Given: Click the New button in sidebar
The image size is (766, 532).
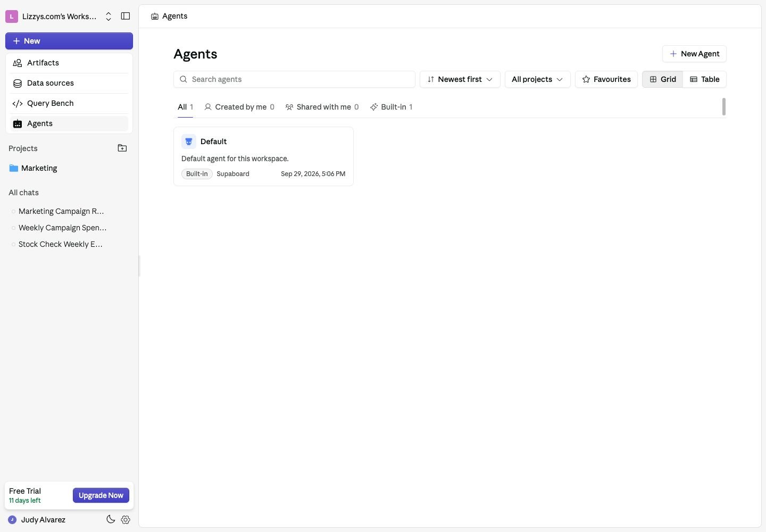Looking at the screenshot, I should 69,41.
